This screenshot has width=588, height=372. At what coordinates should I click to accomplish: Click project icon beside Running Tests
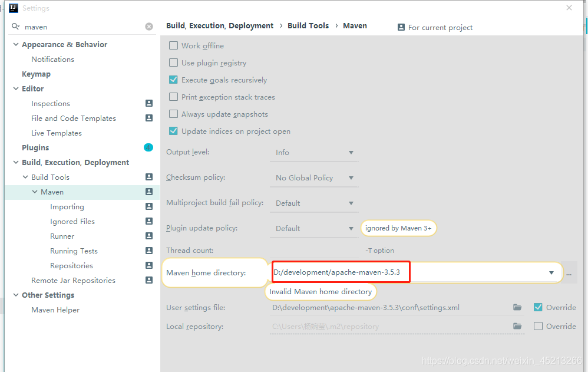(149, 251)
